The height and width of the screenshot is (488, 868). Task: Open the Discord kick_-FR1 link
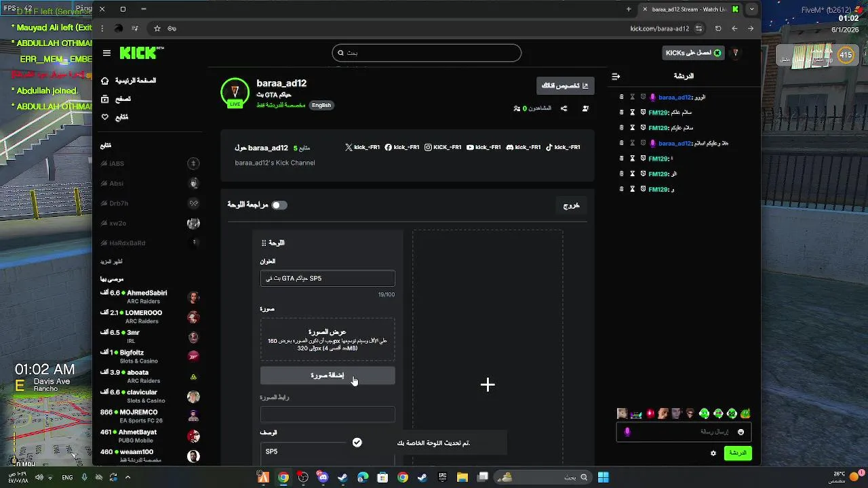pyautogui.click(x=524, y=147)
